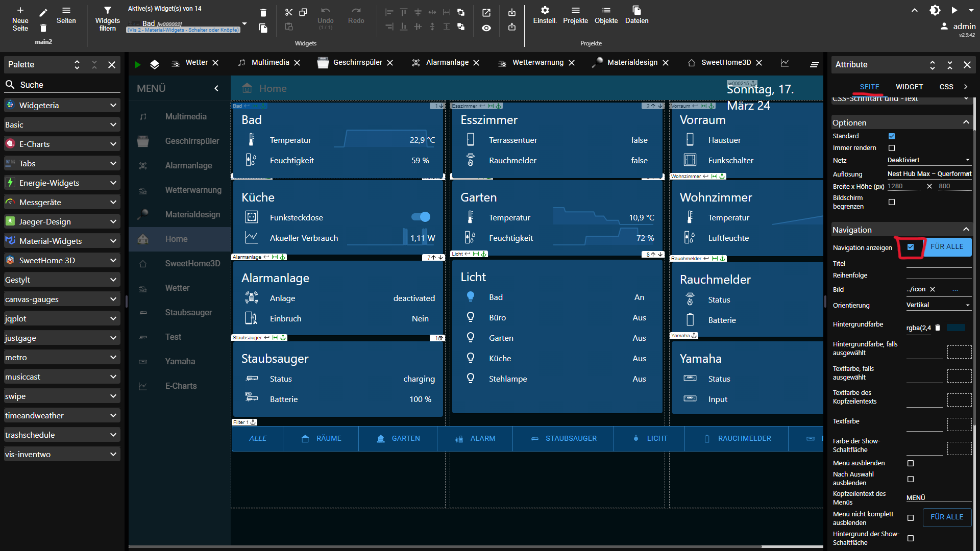Toggle Navigation anzeigen checkbox
The height and width of the screenshot is (551, 980).
click(x=911, y=247)
